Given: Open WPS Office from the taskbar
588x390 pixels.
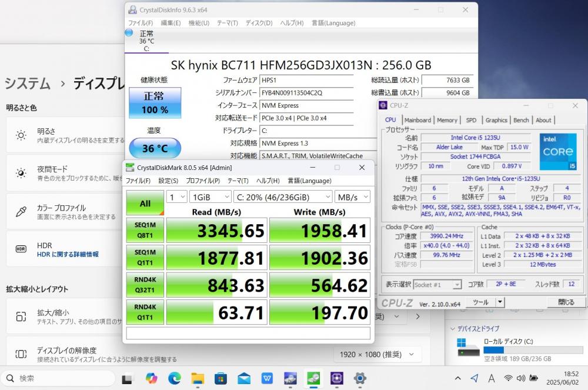Looking at the screenshot, I should pyautogui.click(x=267, y=379).
